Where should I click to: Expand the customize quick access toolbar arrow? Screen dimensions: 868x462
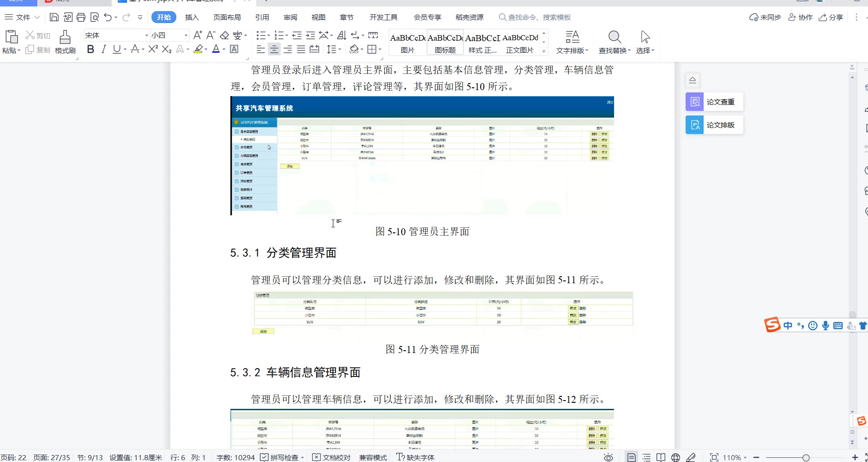pos(140,17)
